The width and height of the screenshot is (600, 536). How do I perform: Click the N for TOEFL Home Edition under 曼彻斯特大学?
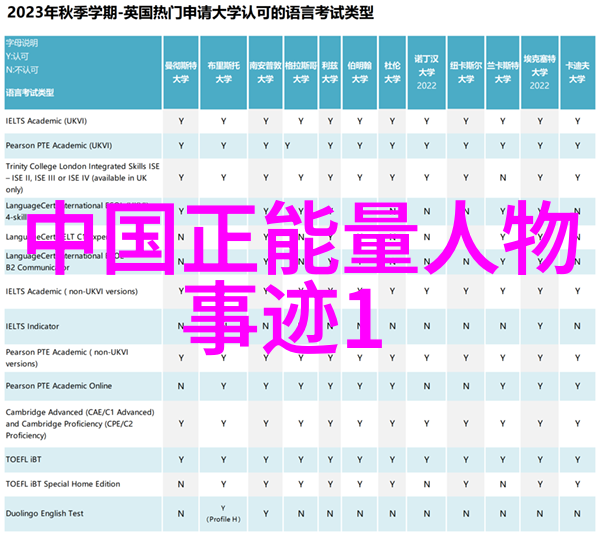click(181, 484)
